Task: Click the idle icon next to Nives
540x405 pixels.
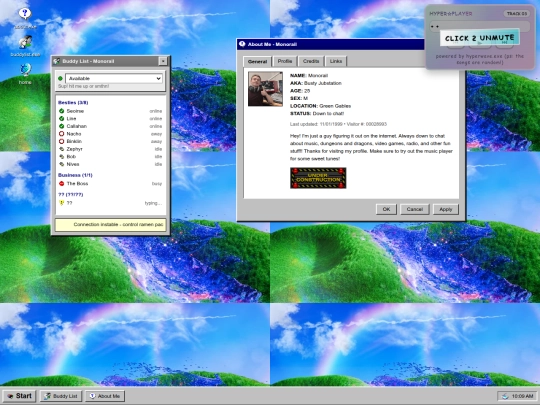Action: tap(61, 164)
